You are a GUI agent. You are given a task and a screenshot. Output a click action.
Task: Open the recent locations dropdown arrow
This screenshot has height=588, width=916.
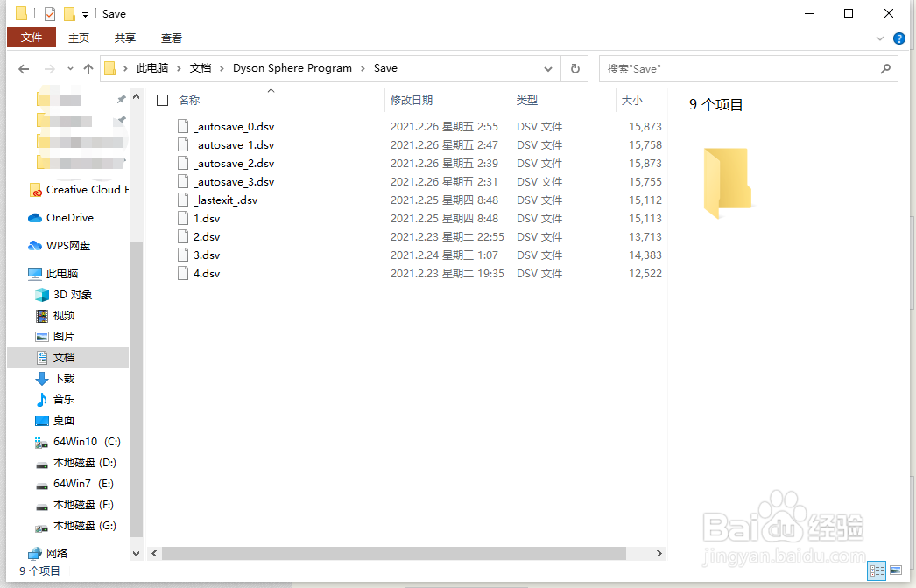tap(70, 69)
